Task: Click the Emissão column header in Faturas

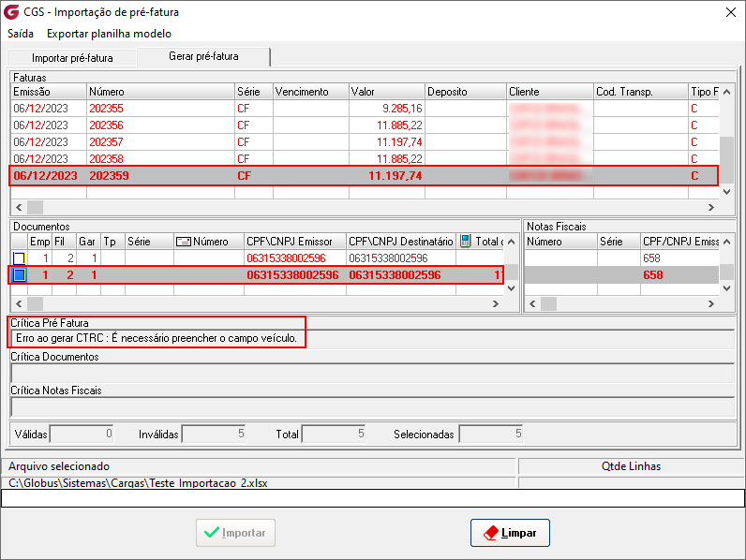Action: [x=49, y=92]
